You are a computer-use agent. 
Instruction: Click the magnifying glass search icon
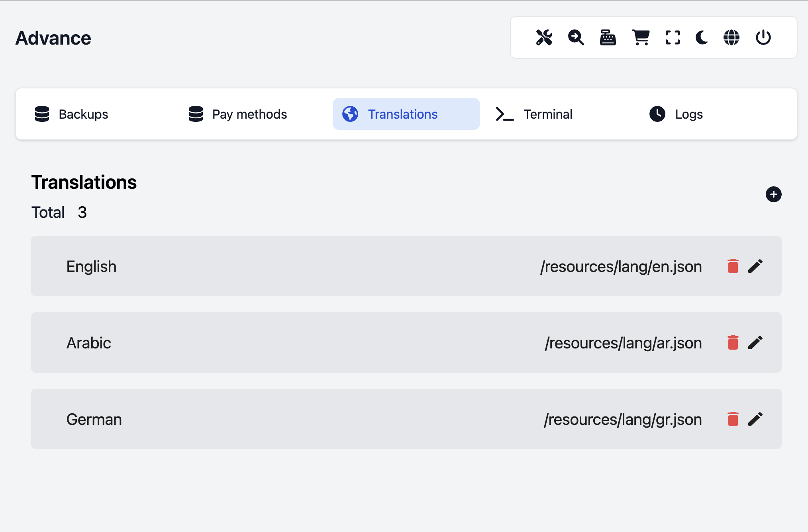click(x=576, y=38)
